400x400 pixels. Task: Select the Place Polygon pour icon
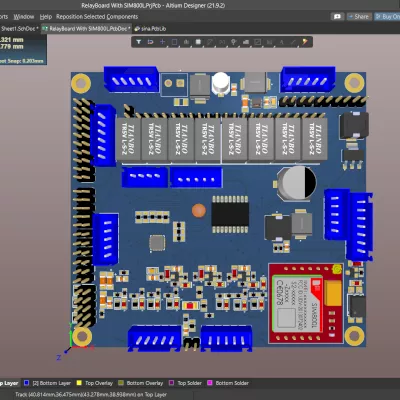(246, 42)
